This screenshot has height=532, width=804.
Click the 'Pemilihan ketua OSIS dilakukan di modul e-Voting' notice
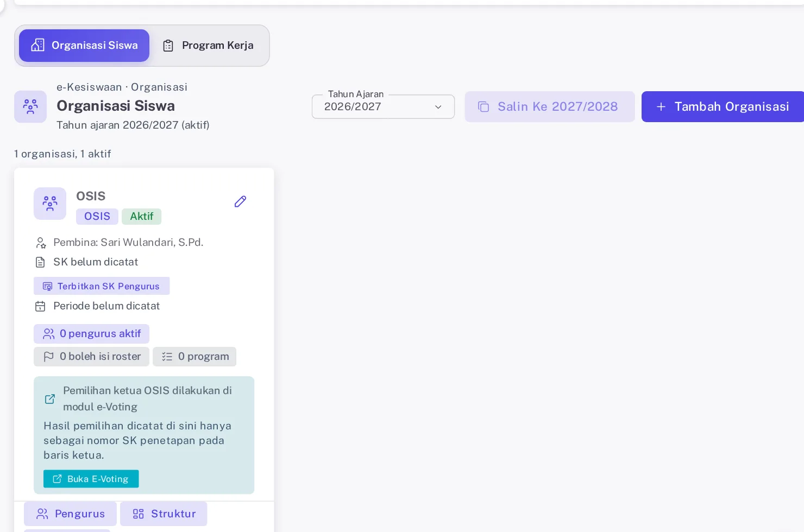(x=147, y=398)
